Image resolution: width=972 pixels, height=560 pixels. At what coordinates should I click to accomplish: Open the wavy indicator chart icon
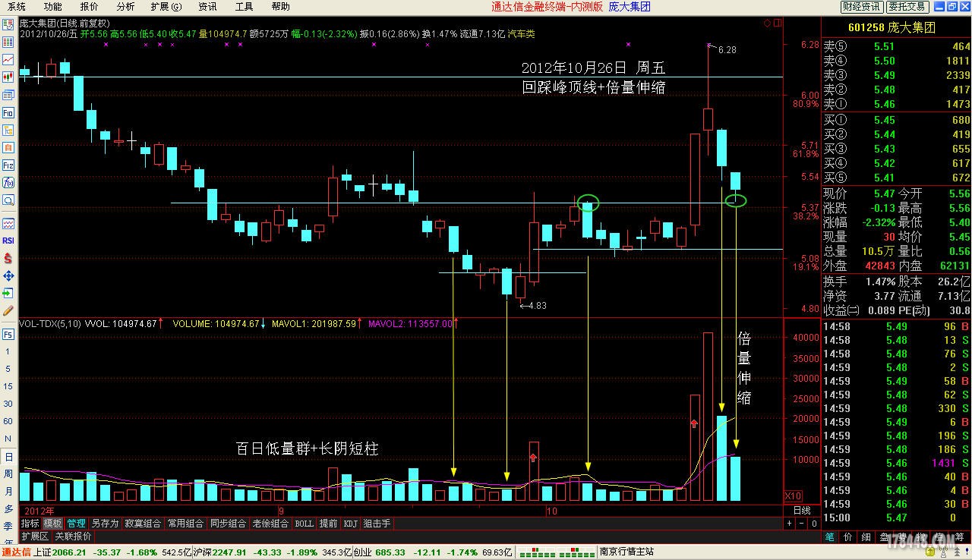[8, 224]
